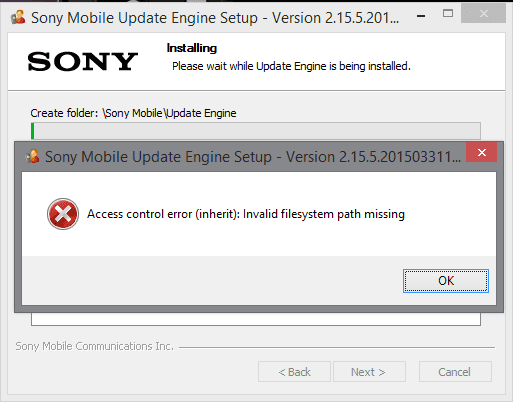Click the red error cross icon
Image resolution: width=513 pixels, height=402 pixels.
(63, 214)
